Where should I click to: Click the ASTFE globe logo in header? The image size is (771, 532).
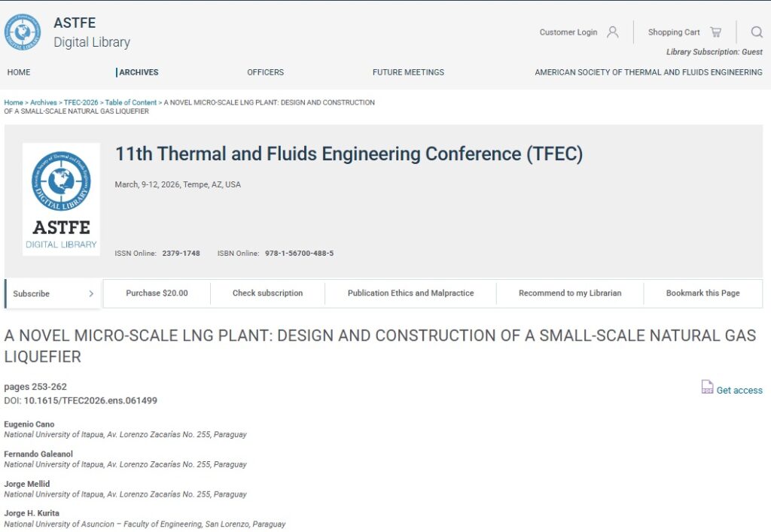[23, 32]
